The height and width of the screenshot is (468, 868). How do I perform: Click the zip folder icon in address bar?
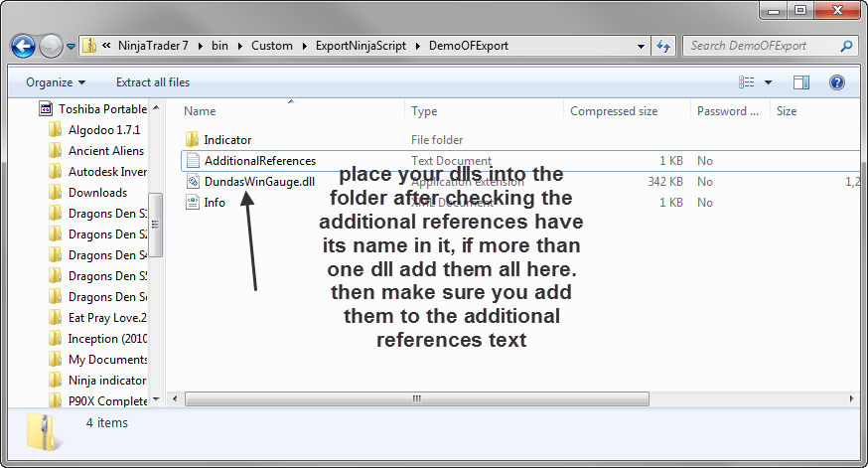[89, 46]
